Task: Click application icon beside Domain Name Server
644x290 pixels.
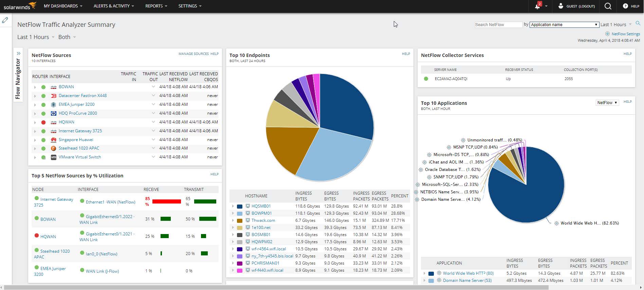Action: 439,280
